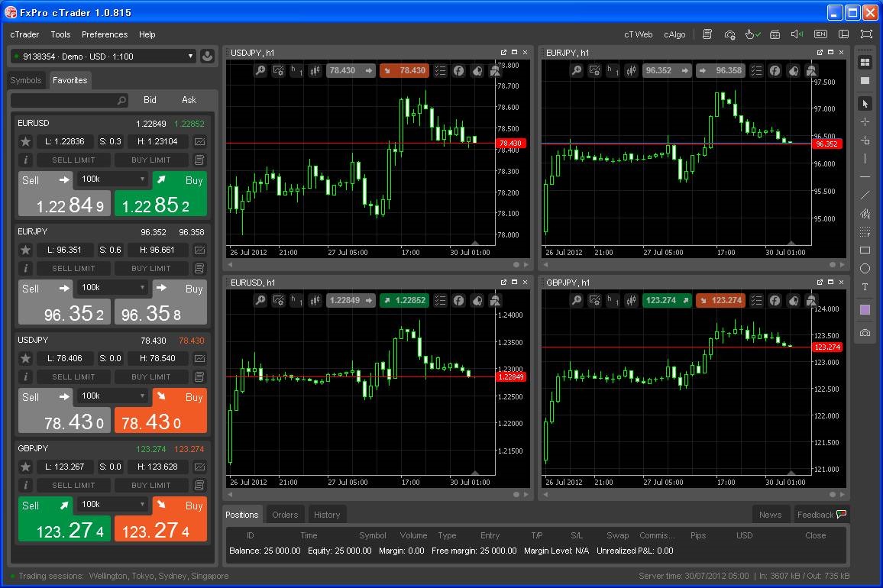Select the cursor pointer tool
The image size is (883, 588).
coord(865,104)
